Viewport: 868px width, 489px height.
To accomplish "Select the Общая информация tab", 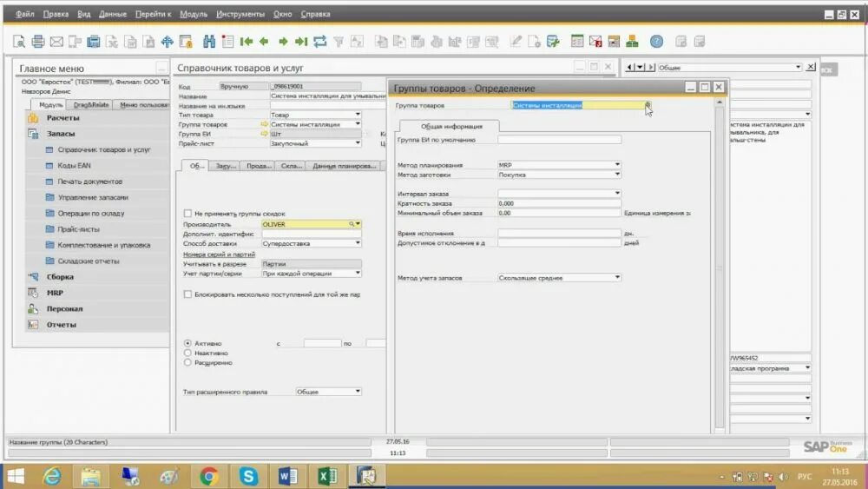I will coord(451,126).
